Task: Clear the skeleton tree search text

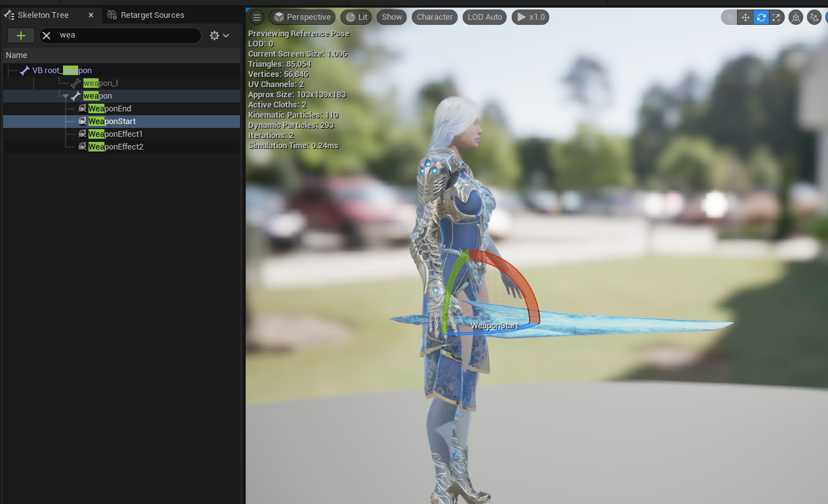Action: point(46,36)
